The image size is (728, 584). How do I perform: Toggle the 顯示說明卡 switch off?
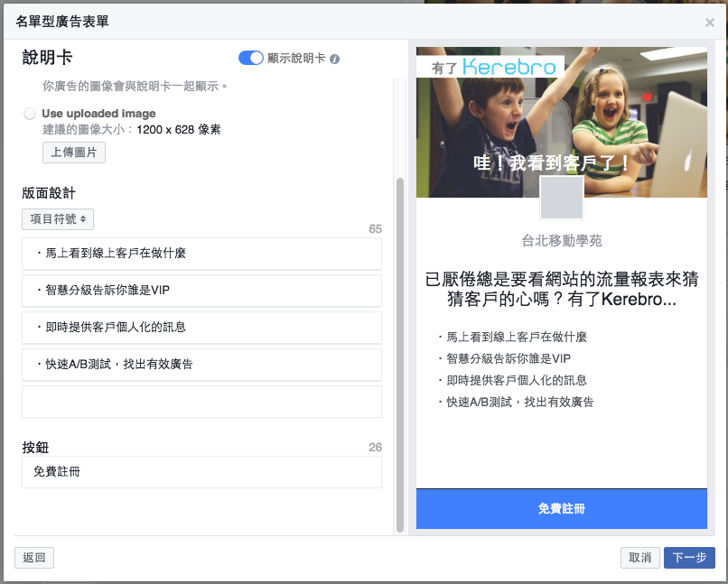click(x=251, y=58)
